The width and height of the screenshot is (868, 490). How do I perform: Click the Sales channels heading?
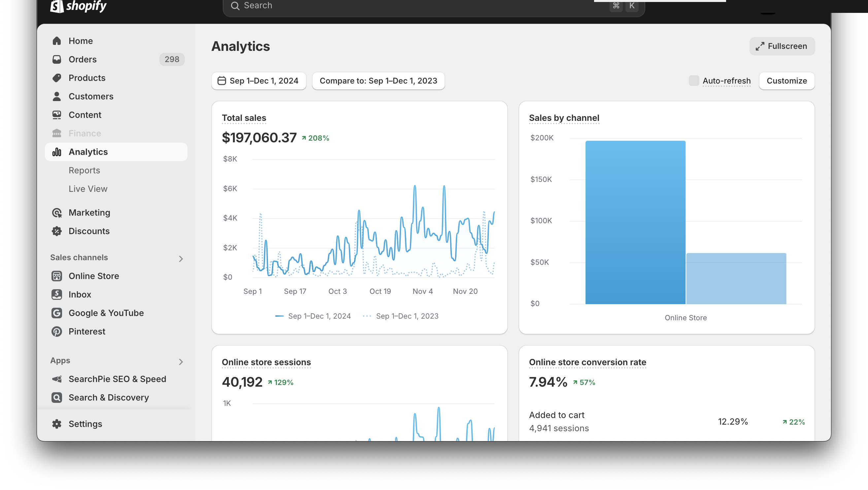pos(79,258)
